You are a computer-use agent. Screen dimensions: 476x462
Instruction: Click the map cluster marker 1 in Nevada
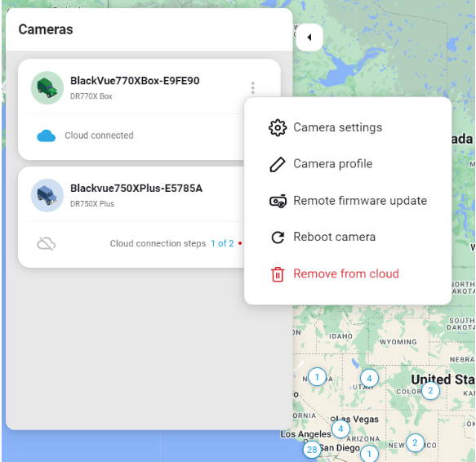point(317,377)
